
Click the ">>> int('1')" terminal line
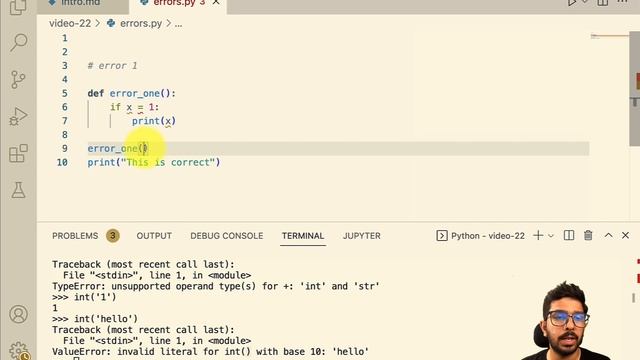point(84,297)
